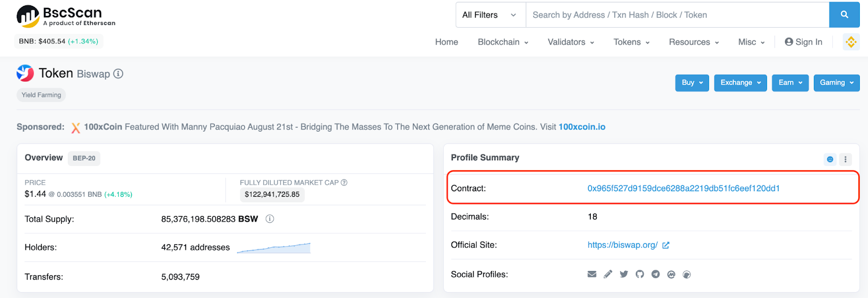The width and height of the screenshot is (868, 298).
Task: Click the search input field
Action: point(678,15)
